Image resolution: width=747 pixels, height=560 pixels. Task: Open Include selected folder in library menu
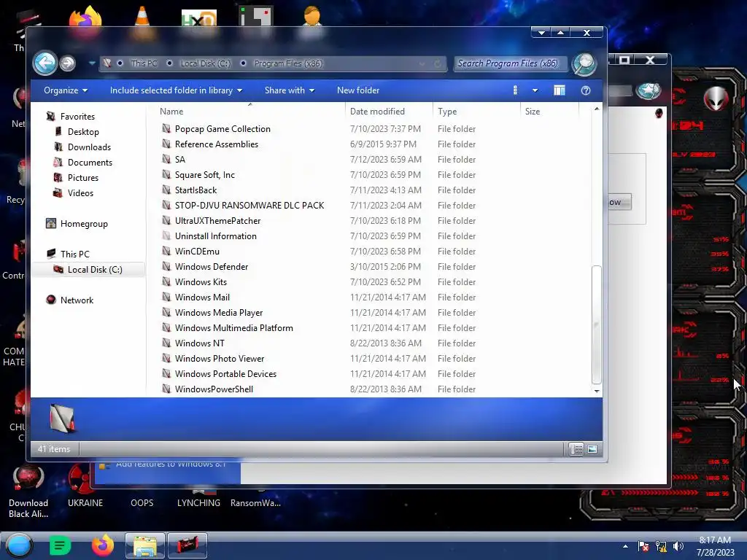coord(176,90)
